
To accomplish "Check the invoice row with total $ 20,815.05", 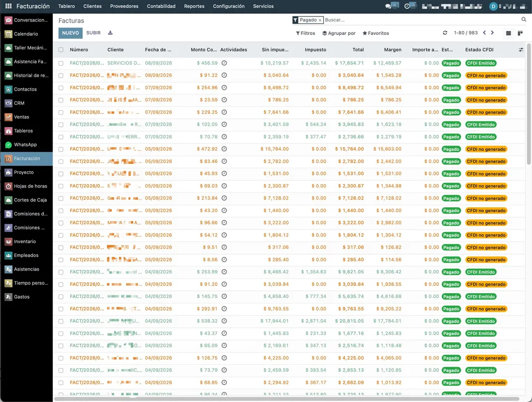I will (x=61, y=321).
